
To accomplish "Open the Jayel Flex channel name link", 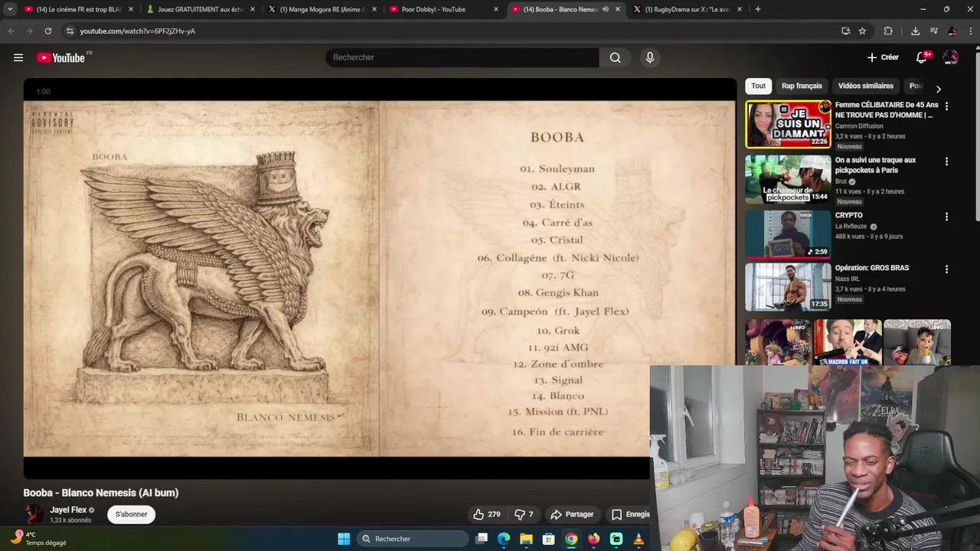I will [68, 510].
